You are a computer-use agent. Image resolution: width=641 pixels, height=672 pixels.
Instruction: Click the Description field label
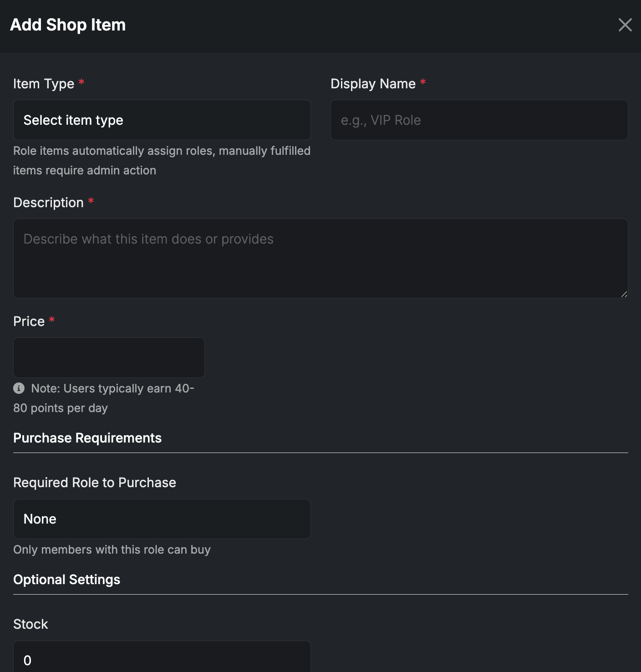coord(48,203)
